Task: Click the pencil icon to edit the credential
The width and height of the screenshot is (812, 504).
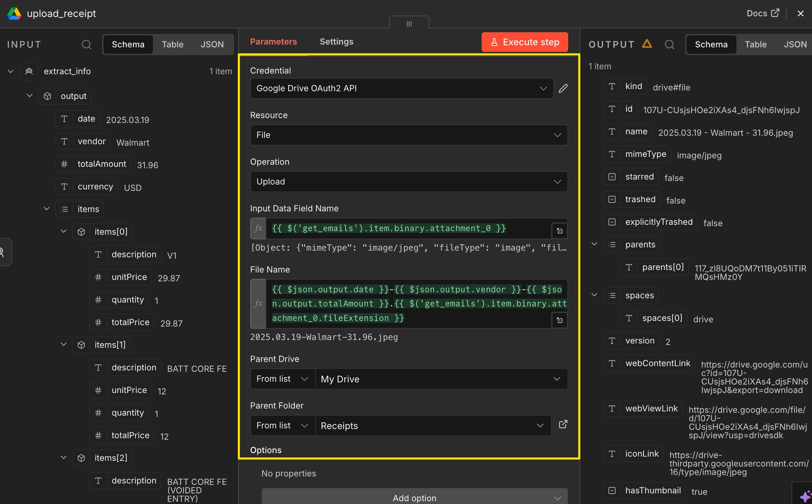Action: coord(563,88)
